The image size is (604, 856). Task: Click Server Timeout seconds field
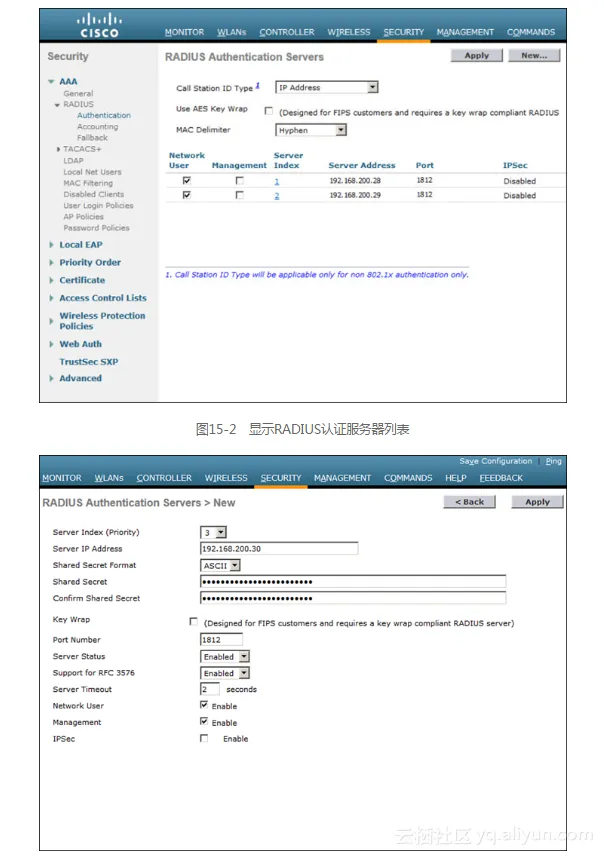coord(210,689)
